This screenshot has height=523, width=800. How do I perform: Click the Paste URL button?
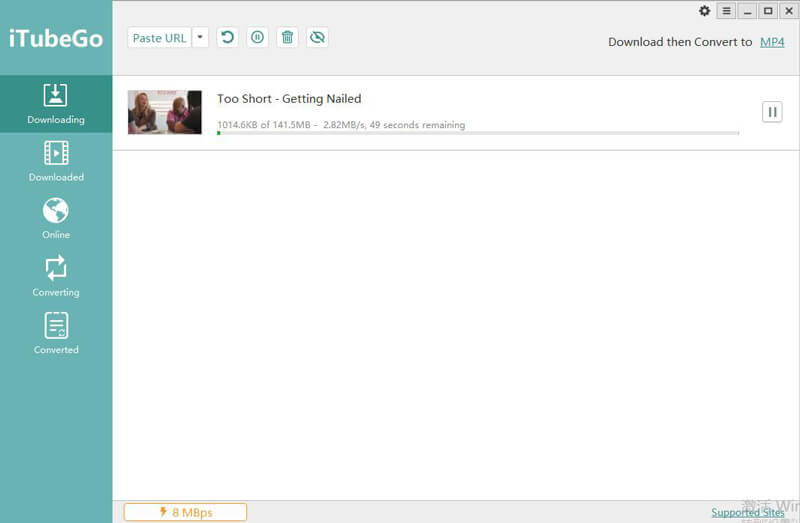(x=160, y=38)
